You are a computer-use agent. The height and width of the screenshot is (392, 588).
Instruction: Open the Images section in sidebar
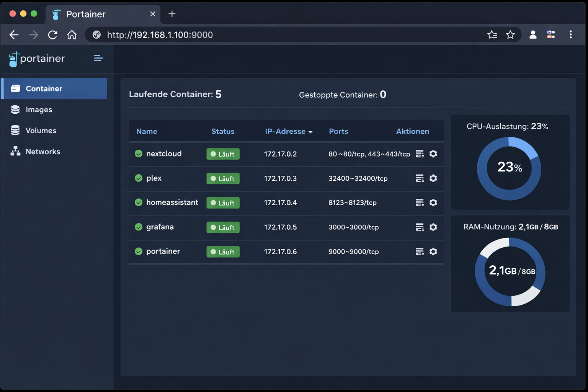click(x=39, y=109)
